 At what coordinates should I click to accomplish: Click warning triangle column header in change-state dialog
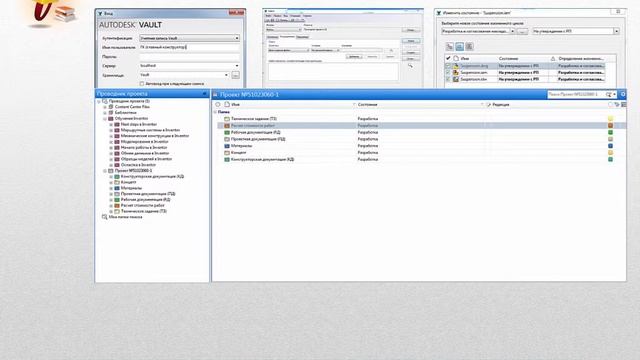pyautogui.click(x=553, y=59)
